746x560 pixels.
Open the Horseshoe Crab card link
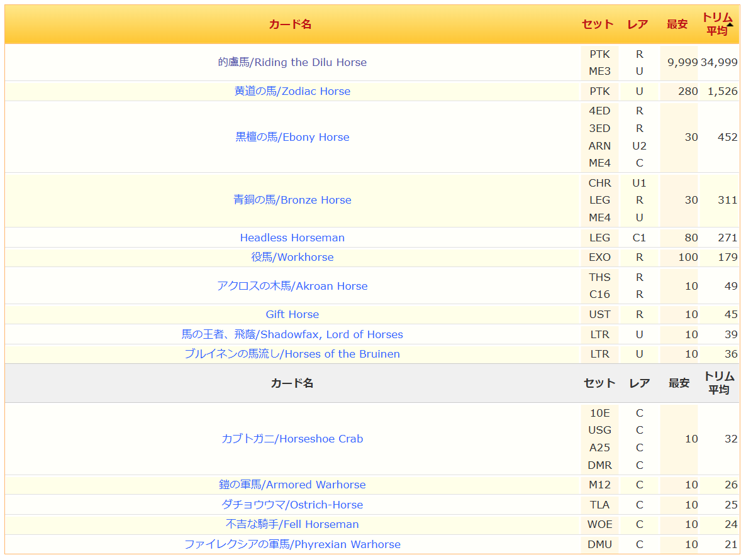[x=292, y=439]
